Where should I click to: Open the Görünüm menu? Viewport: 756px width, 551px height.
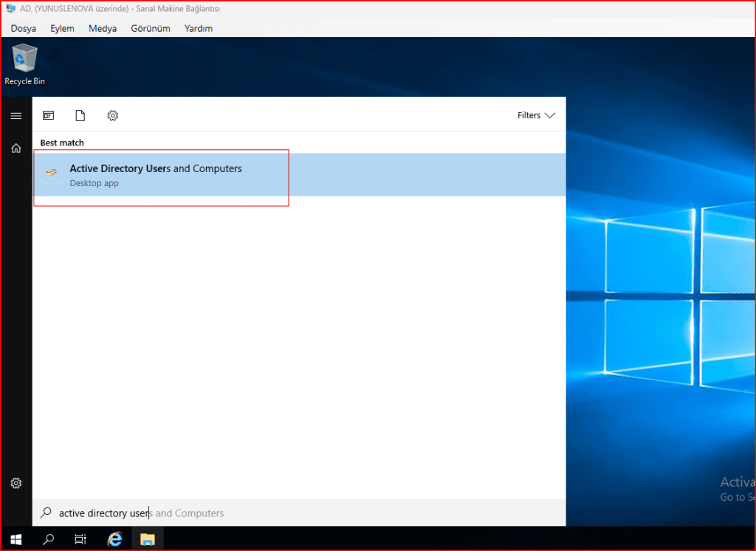pyautogui.click(x=151, y=29)
